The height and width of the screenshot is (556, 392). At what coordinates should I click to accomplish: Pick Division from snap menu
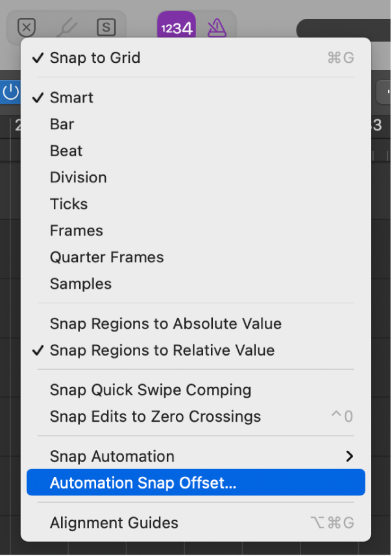tap(78, 177)
